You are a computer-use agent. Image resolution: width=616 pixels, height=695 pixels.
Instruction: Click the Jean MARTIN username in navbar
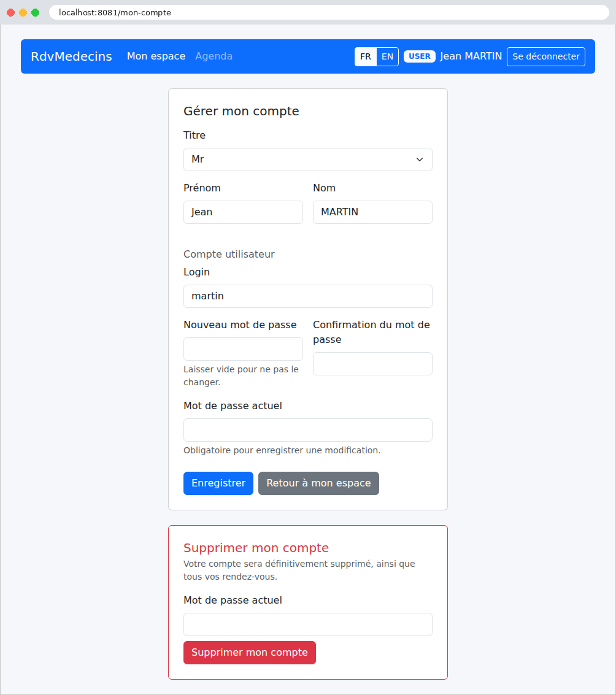click(x=471, y=56)
